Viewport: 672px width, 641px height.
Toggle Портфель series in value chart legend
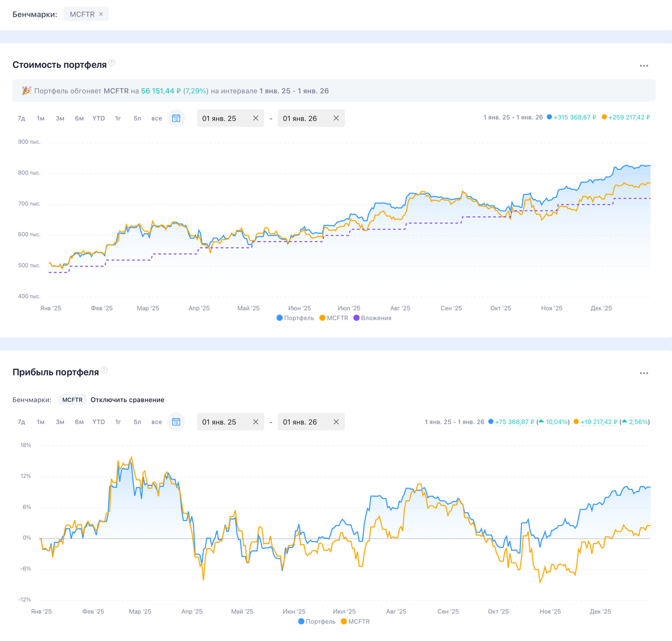[295, 318]
